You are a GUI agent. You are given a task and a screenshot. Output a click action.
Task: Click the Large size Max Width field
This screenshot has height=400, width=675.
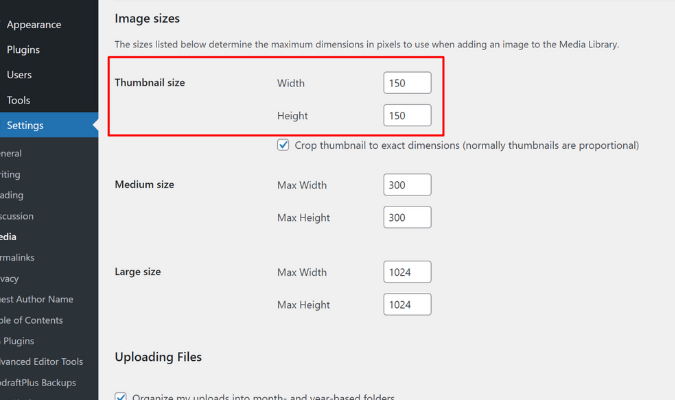(x=407, y=272)
